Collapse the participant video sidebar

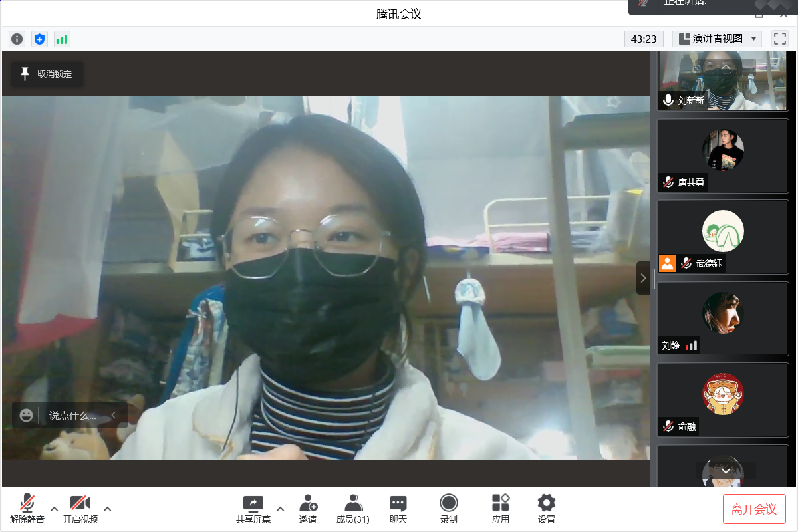pyautogui.click(x=642, y=278)
